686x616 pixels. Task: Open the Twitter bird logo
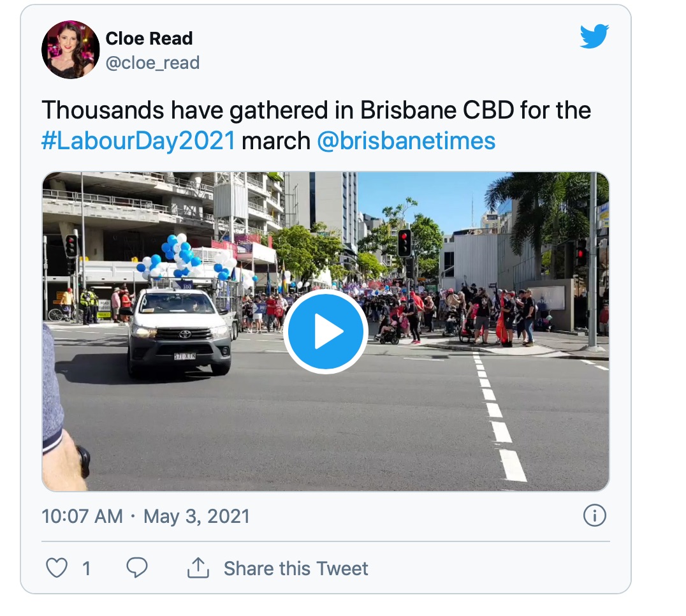click(x=594, y=36)
